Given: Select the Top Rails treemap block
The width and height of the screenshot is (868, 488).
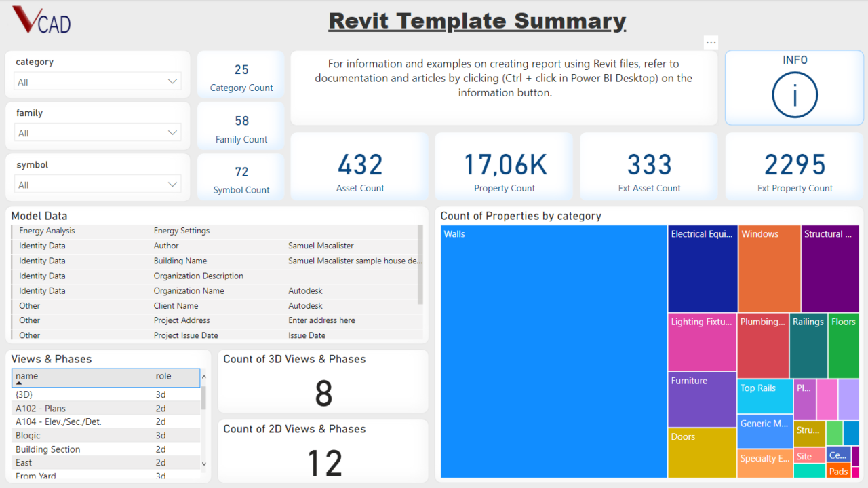Looking at the screenshot, I should coord(765,396).
